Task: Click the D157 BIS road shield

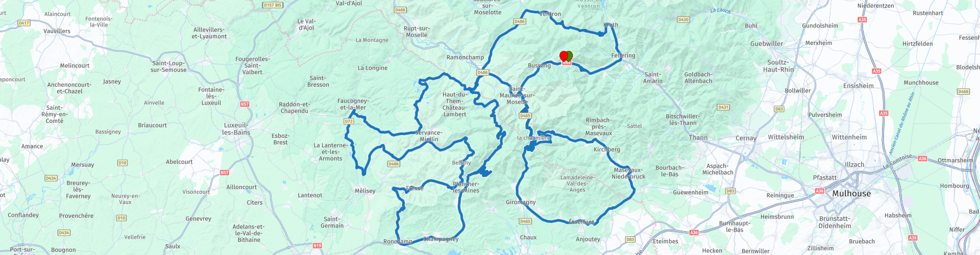Action: (272, 5)
